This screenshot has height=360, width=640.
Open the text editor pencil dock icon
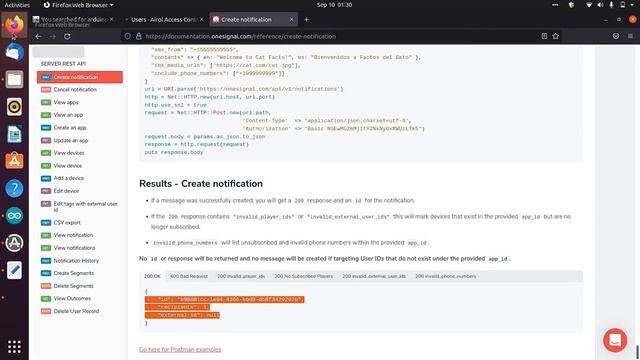14,270
